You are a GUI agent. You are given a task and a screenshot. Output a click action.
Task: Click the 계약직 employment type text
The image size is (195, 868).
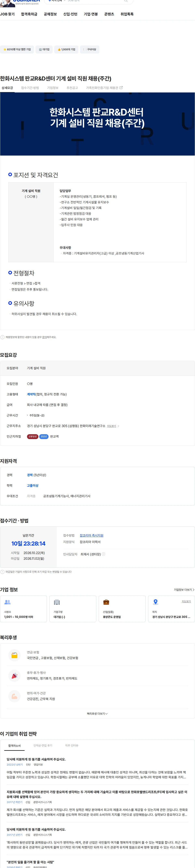tap(31, 395)
